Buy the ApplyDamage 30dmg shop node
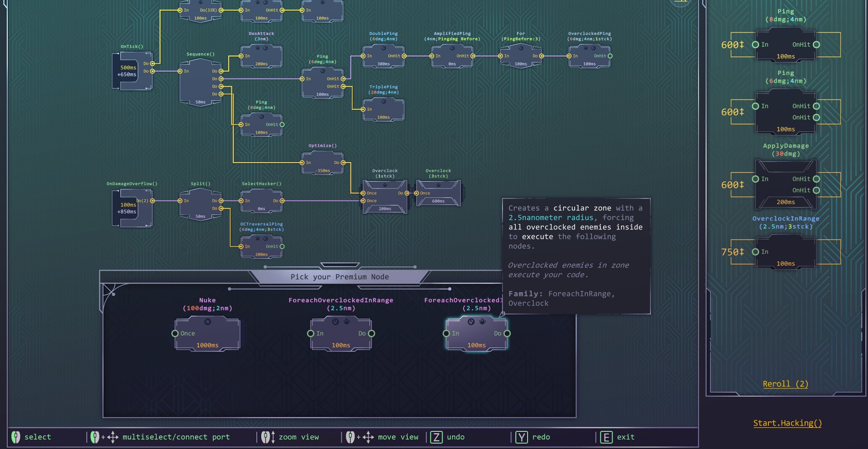The width and height of the screenshot is (868, 449). pos(786,185)
